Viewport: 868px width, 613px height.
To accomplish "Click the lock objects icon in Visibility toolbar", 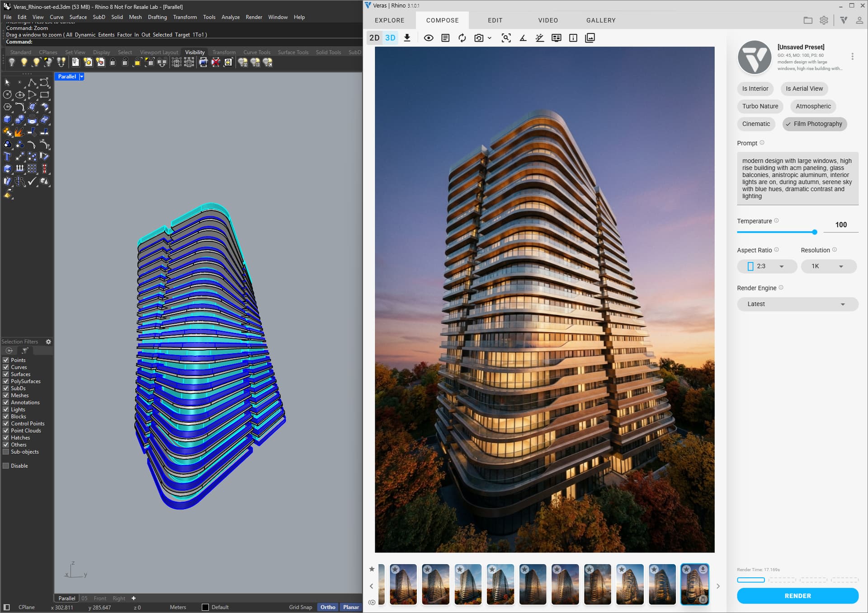I will (113, 63).
